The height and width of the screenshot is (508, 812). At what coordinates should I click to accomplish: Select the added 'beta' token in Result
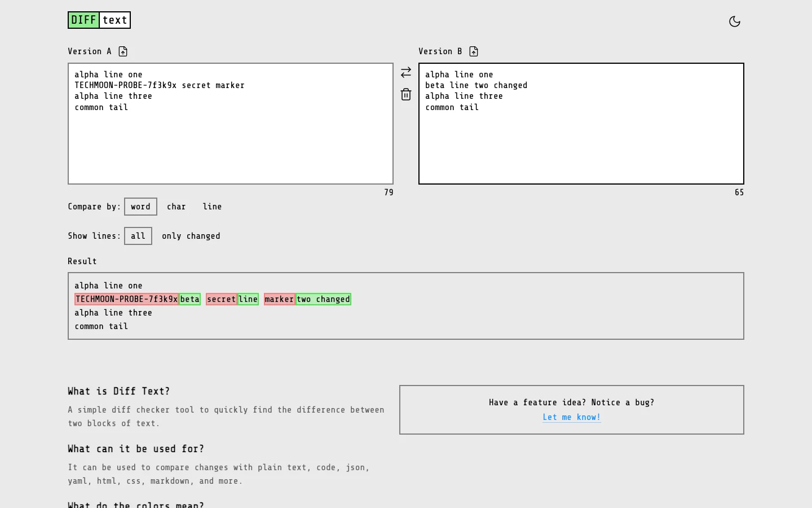click(x=190, y=299)
